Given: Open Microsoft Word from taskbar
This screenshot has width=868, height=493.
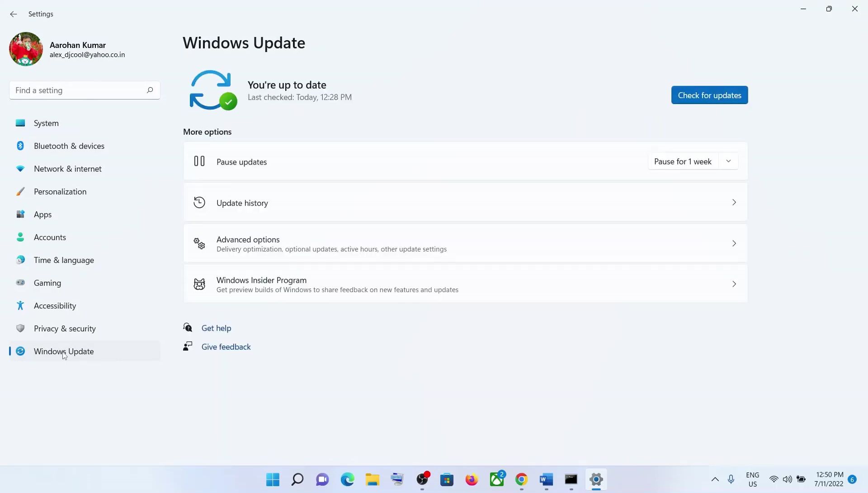Looking at the screenshot, I should (547, 479).
